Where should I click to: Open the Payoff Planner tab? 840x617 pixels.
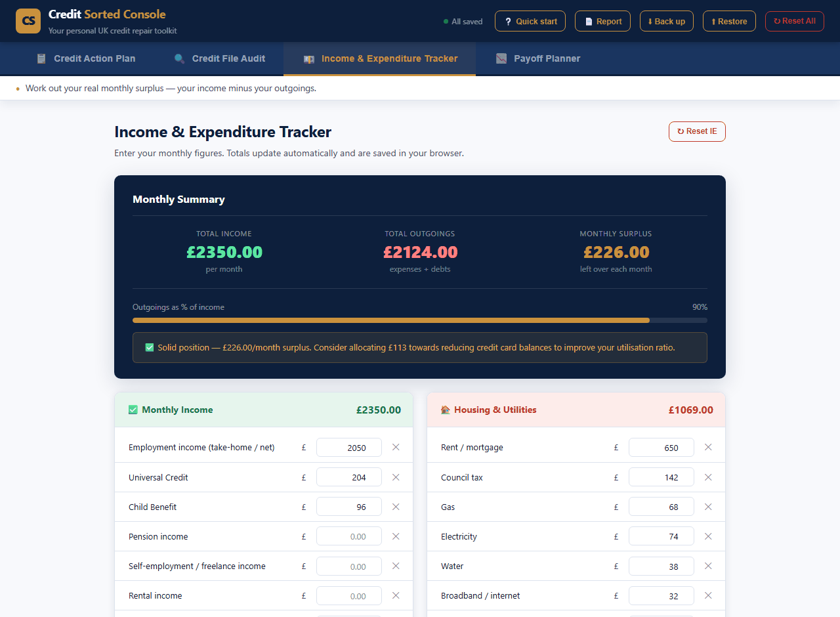click(538, 58)
